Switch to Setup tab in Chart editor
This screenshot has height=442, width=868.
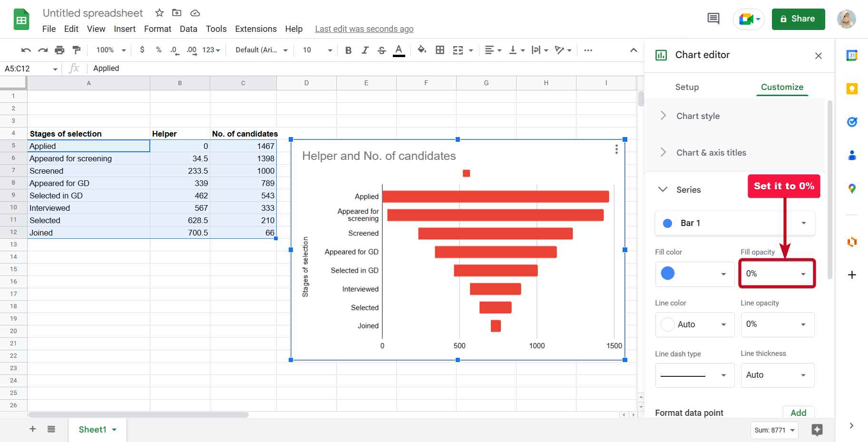pos(687,87)
